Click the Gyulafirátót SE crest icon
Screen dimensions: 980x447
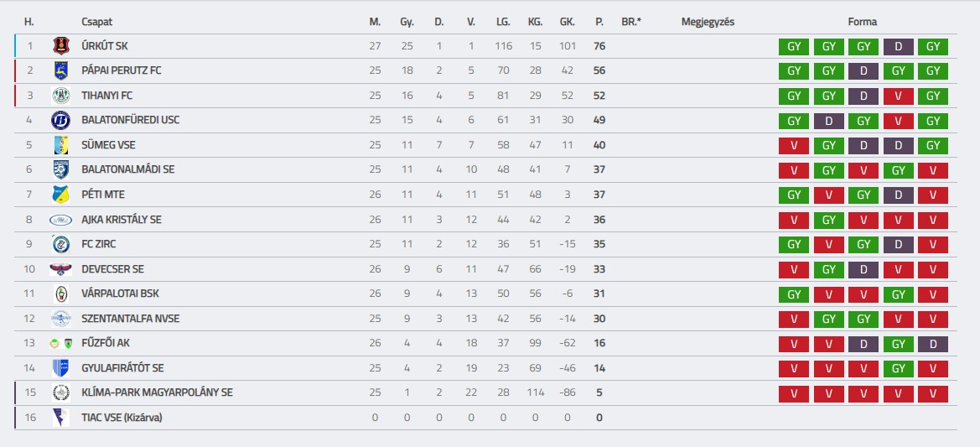[x=60, y=368]
